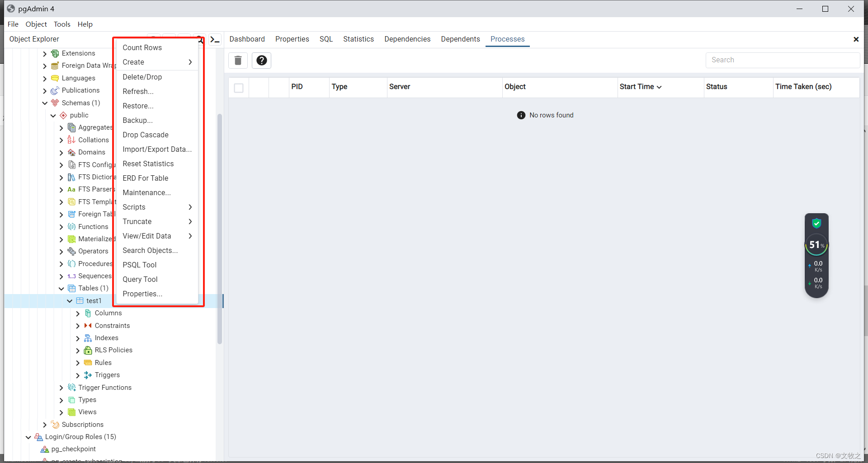Viewport: 868px width, 463px height.
Task: Click the Trigger Functions node icon
Action: [x=71, y=387]
